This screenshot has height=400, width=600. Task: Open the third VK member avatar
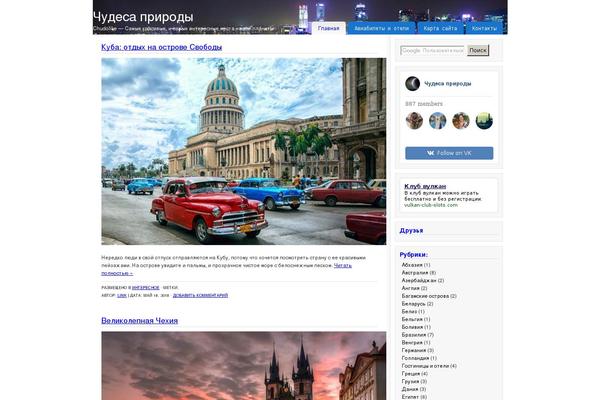coord(461,121)
